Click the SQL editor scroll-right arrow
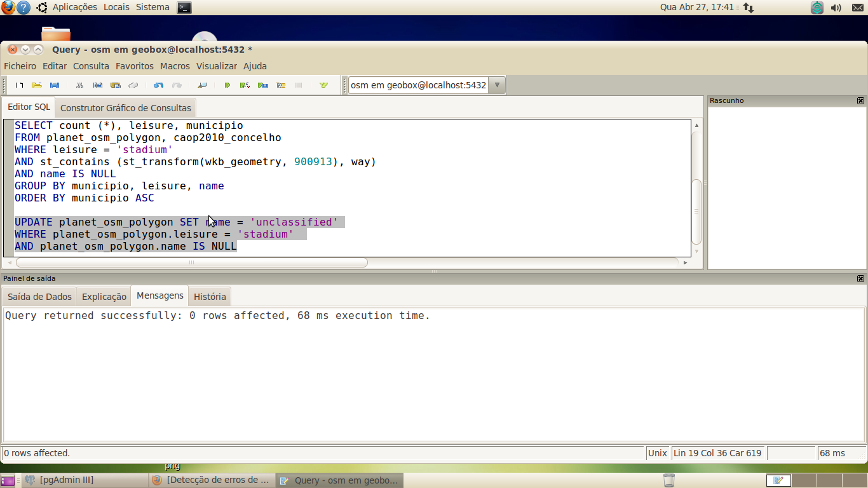This screenshot has height=488, width=868. pos(685,262)
